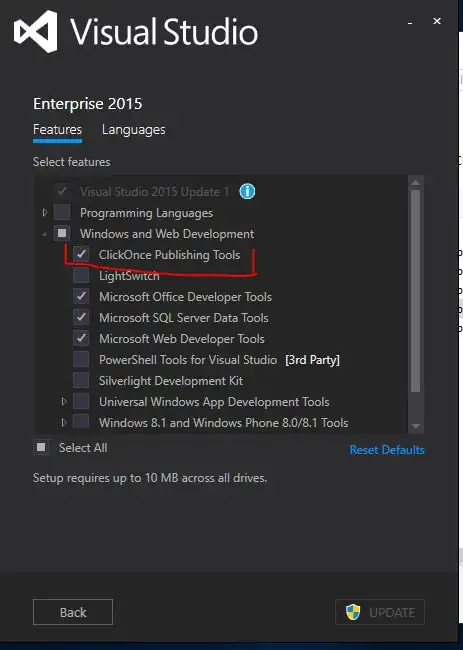Toggle Windows and Web Development checkbox

[62, 233]
